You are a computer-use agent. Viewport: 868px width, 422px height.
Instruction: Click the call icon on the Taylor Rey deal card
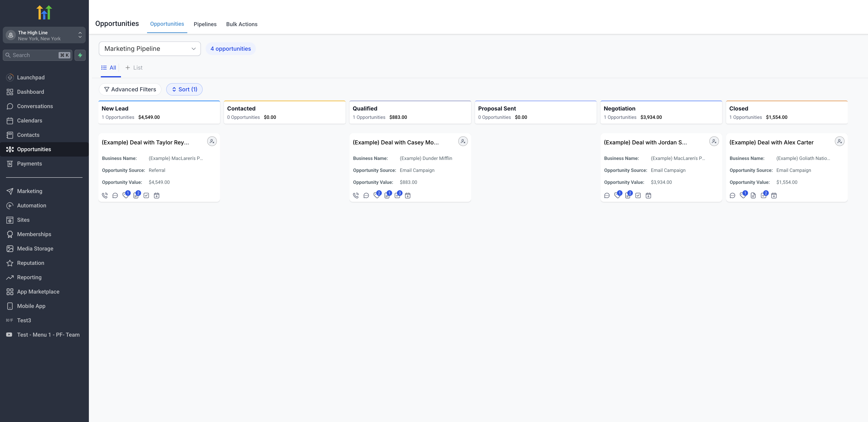[x=105, y=195]
